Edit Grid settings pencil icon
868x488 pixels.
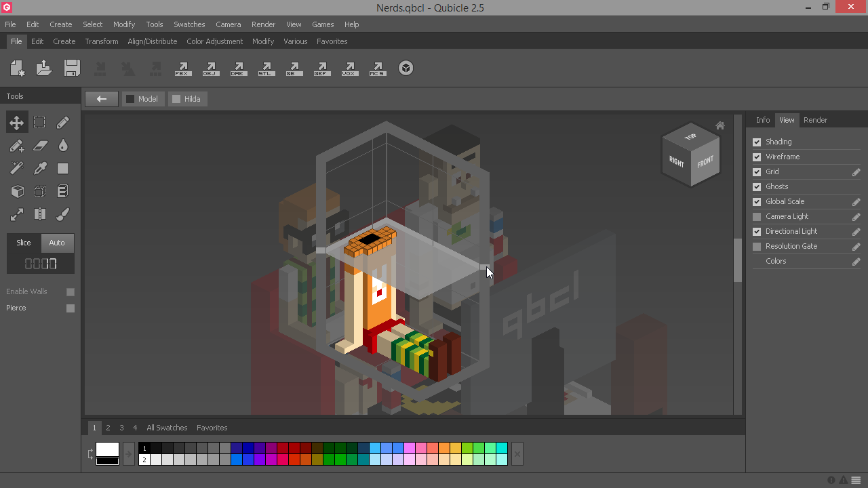point(856,172)
